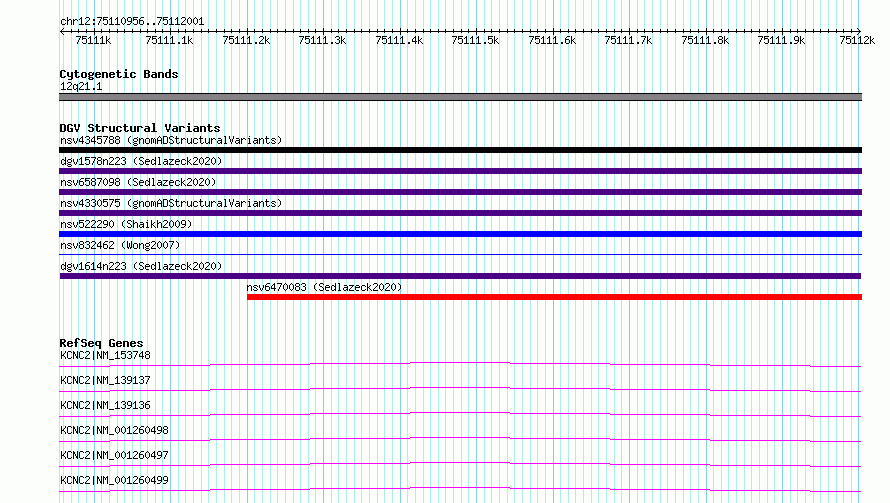Click the 75111.4k ruler tick label
The width and height of the screenshot is (890, 503).
[x=399, y=40]
